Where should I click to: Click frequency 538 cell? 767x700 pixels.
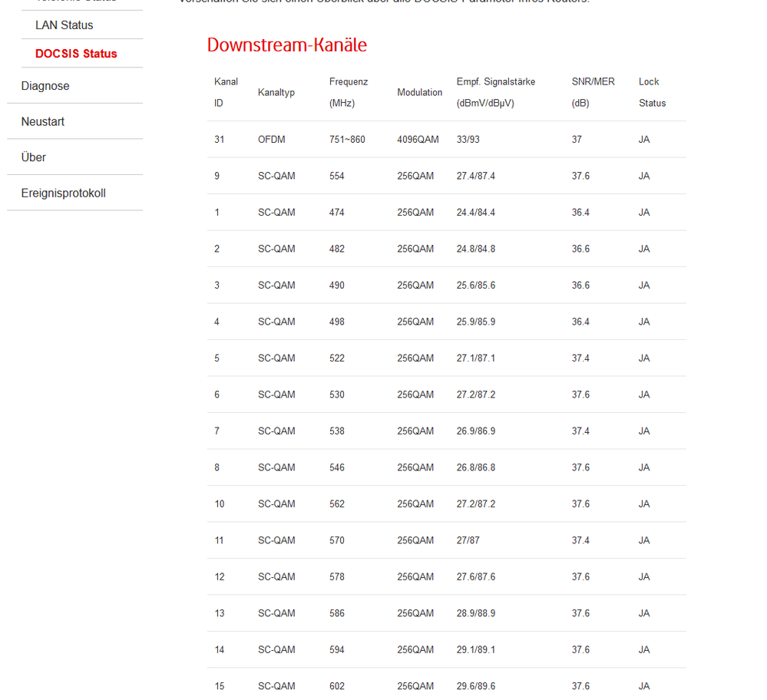336,431
